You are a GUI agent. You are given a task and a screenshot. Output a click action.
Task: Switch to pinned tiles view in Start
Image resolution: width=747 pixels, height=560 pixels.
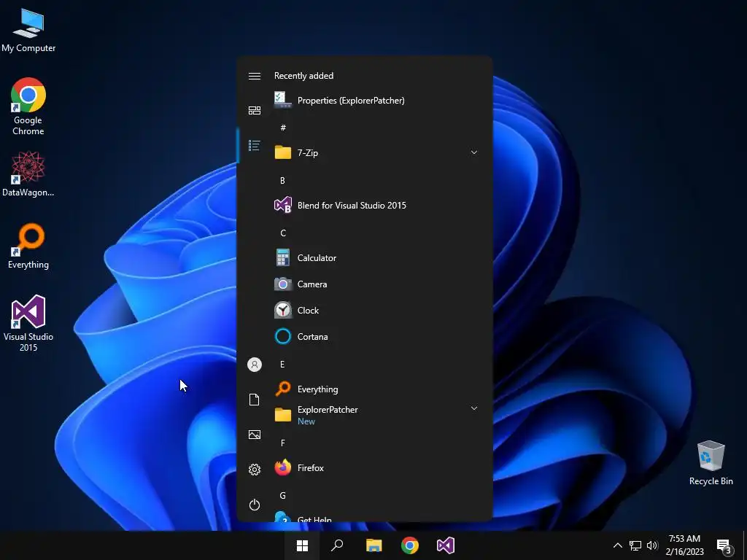click(x=255, y=111)
